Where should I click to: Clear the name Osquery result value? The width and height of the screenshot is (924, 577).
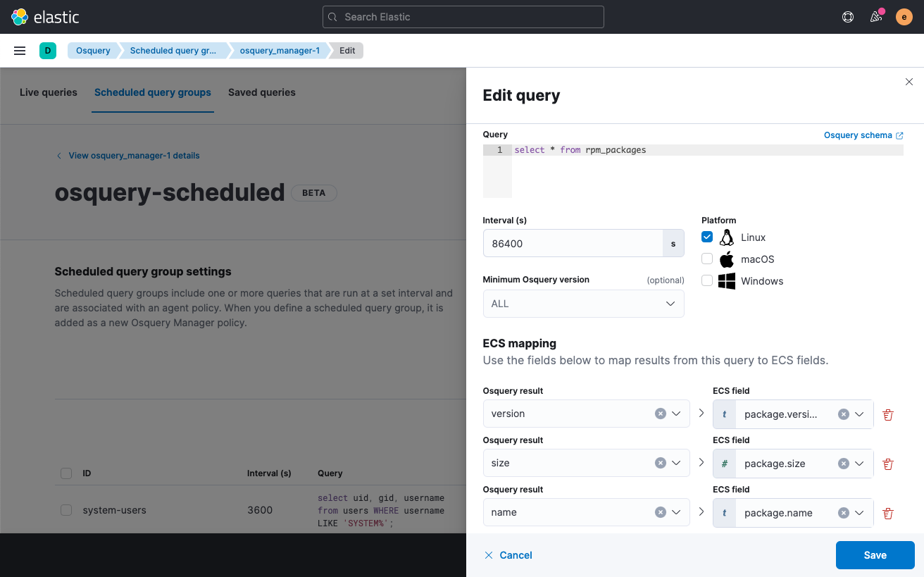click(x=661, y=512)
